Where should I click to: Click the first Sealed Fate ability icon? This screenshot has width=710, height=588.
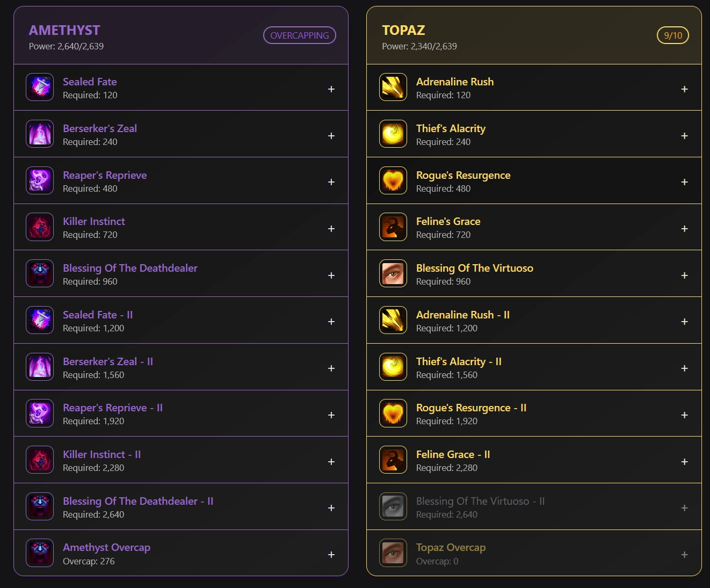(40, 87)
